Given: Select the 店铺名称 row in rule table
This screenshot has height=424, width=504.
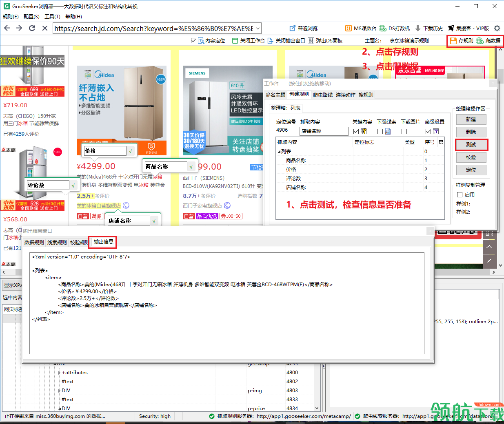Looking at the screenshot, I should (360, 187).
